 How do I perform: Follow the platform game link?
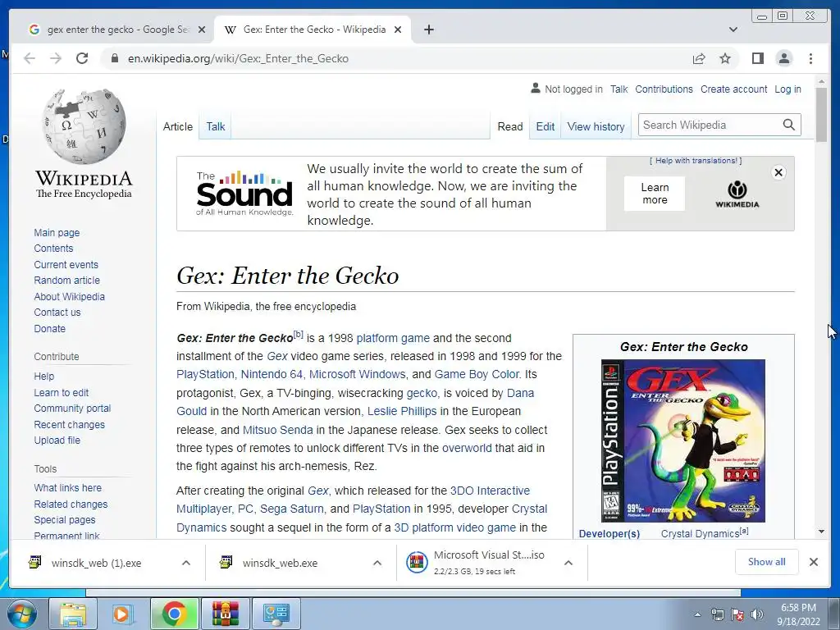(x=393, y=338)
